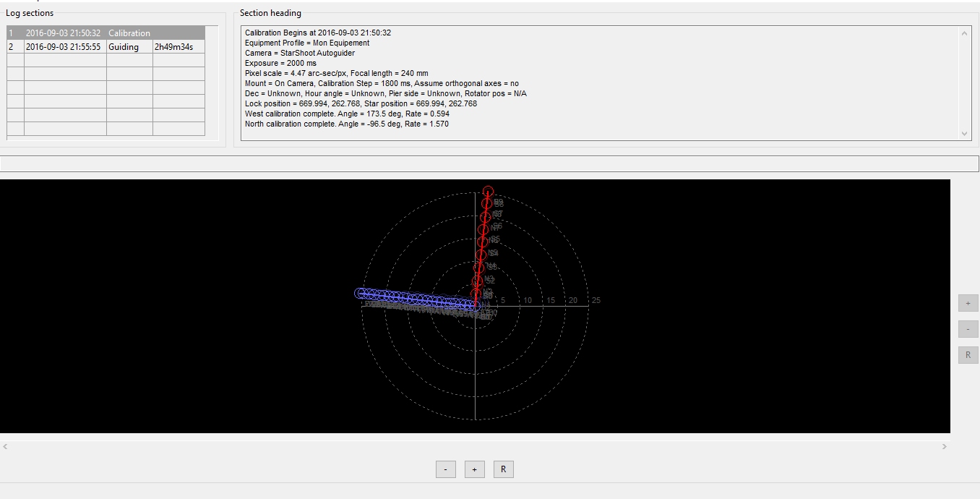Select the Calibration log section row
This screenshot has height=499, width=980.
106,33
